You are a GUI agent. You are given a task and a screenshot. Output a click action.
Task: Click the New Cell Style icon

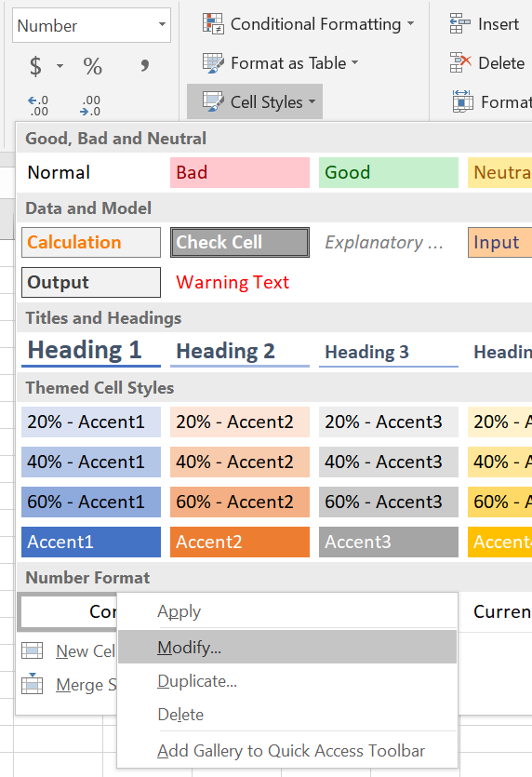click(x=33, y=650)
